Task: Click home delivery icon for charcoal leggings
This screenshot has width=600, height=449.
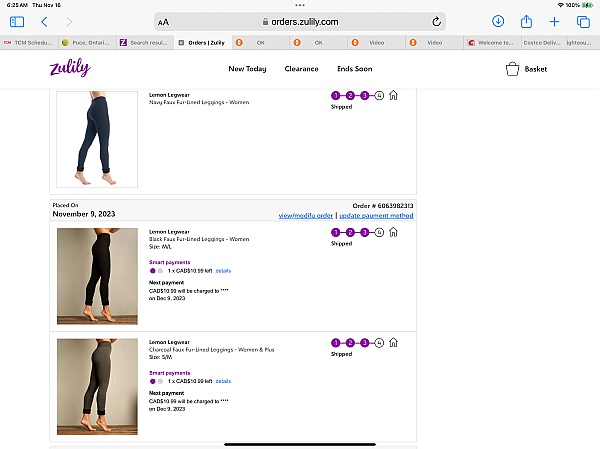Action: click(x=393, y=342)
